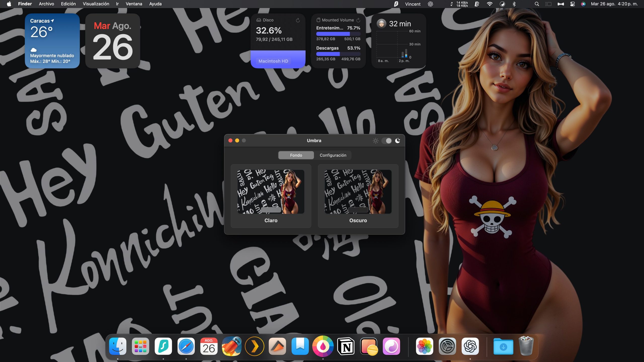Switch to the Configuración tab

(333, 155)
